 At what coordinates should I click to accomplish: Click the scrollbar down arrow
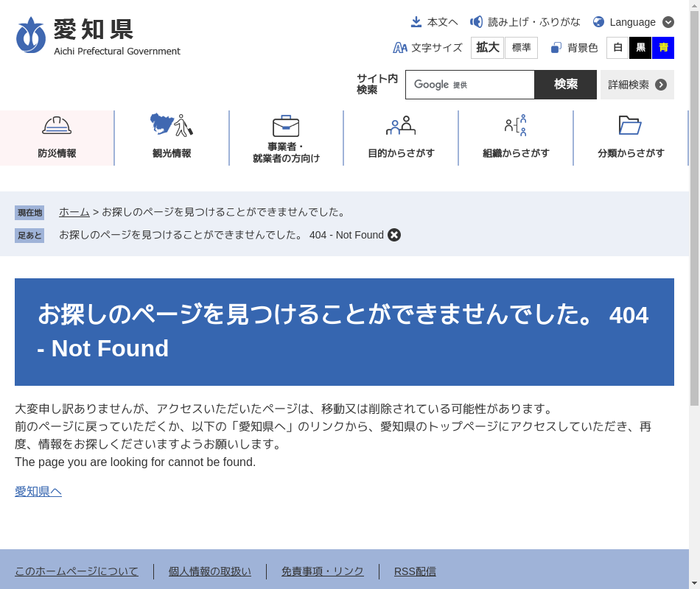[694, 583]
